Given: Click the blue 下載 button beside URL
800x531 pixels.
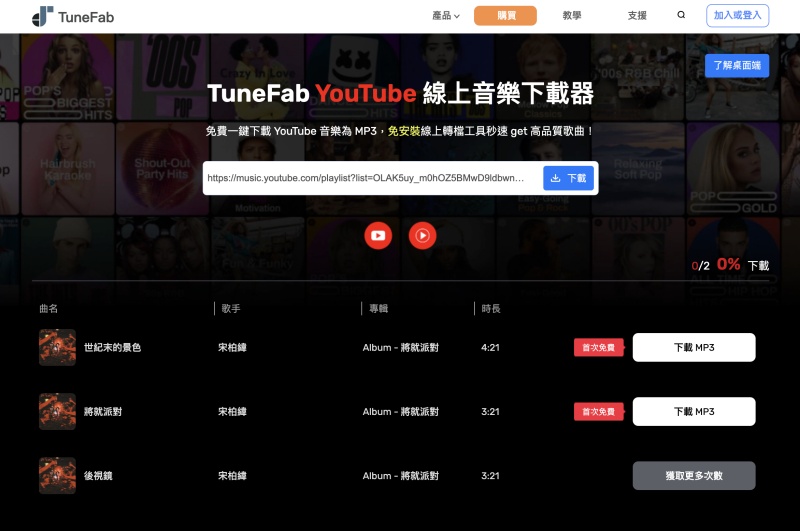Looking at the screenshot, I should click(568, 178).
